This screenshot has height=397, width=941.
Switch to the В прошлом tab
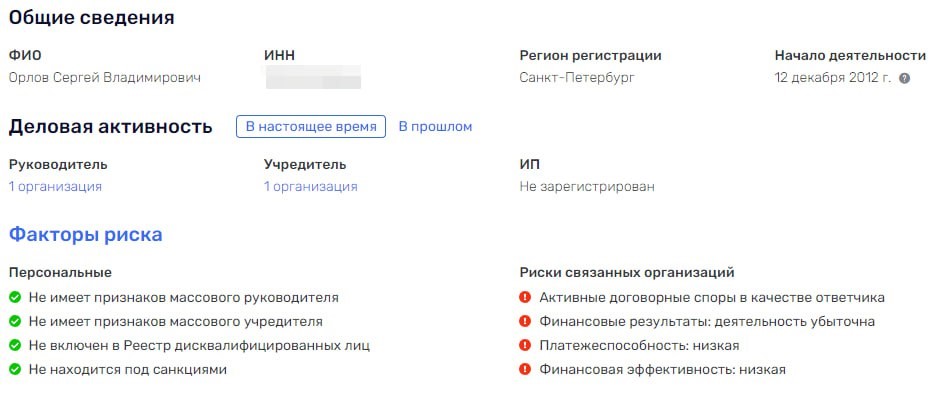coord(435,127)
